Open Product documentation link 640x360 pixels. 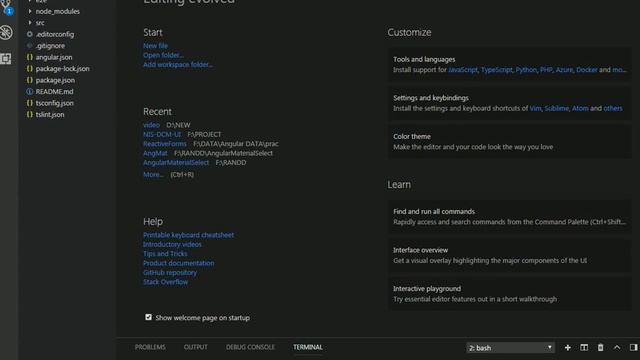coord(179,263)
